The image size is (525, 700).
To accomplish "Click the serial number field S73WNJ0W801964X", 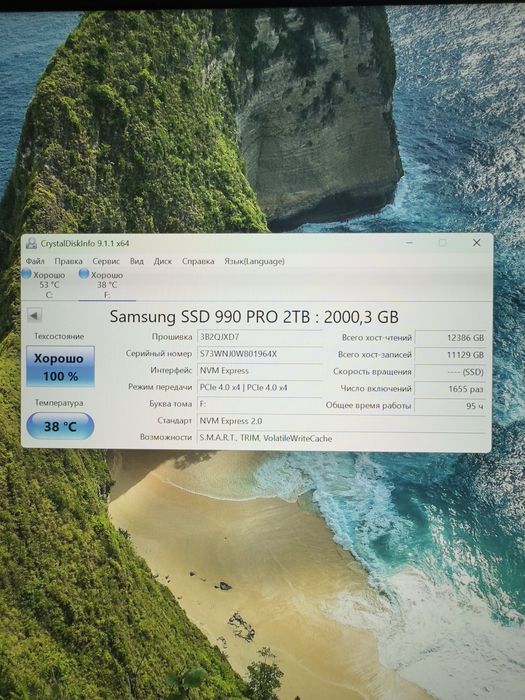I will coord(259,354).
